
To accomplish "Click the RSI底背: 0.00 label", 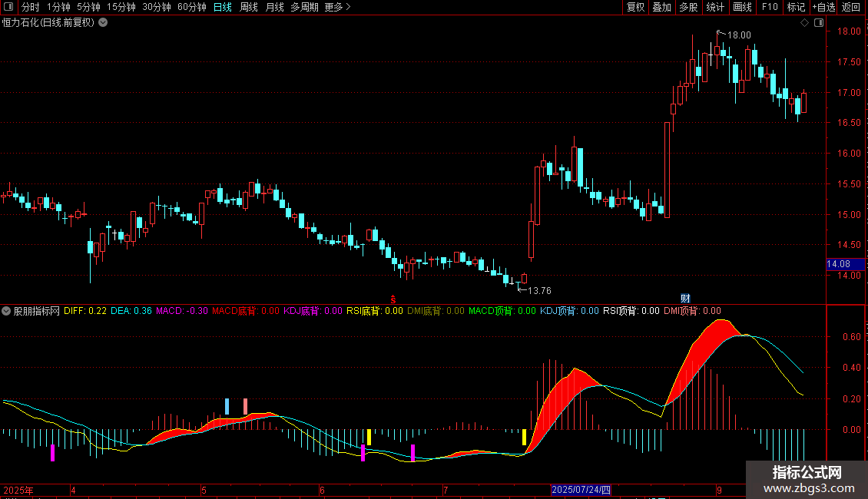I will coord(375,311).
